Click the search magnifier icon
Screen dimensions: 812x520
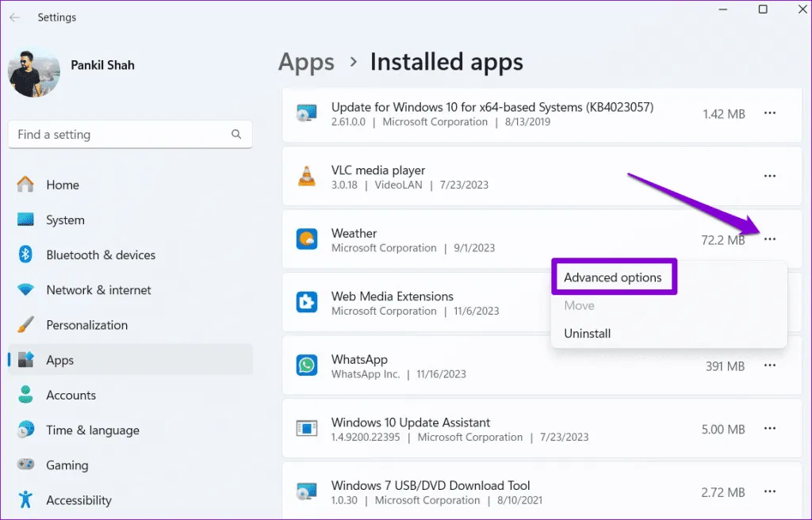[x=236, y=135]
